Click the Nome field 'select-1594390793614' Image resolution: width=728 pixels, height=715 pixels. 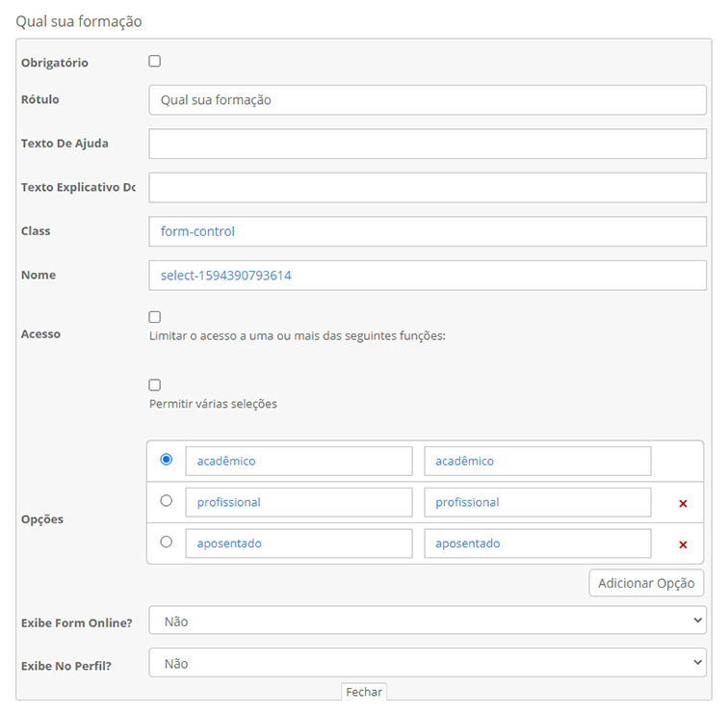[428, 276]
